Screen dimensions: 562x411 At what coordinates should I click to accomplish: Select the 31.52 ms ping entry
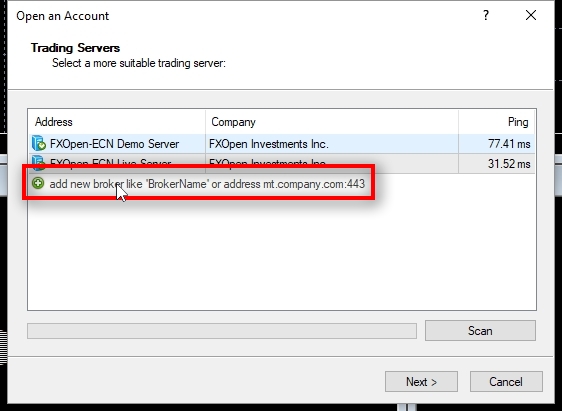(509, 164)
